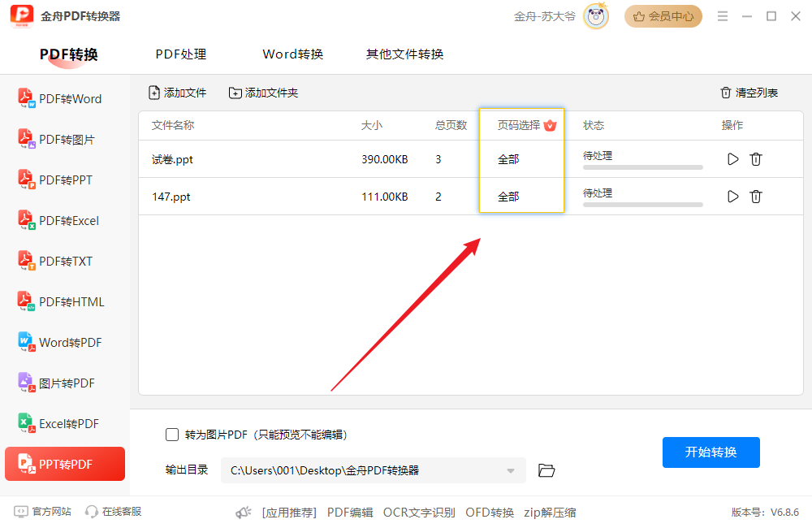The height and width of the screenshot is (528, 812).
Task: Open page selection 全部 for 试卷.ppt
Action: 508,159
